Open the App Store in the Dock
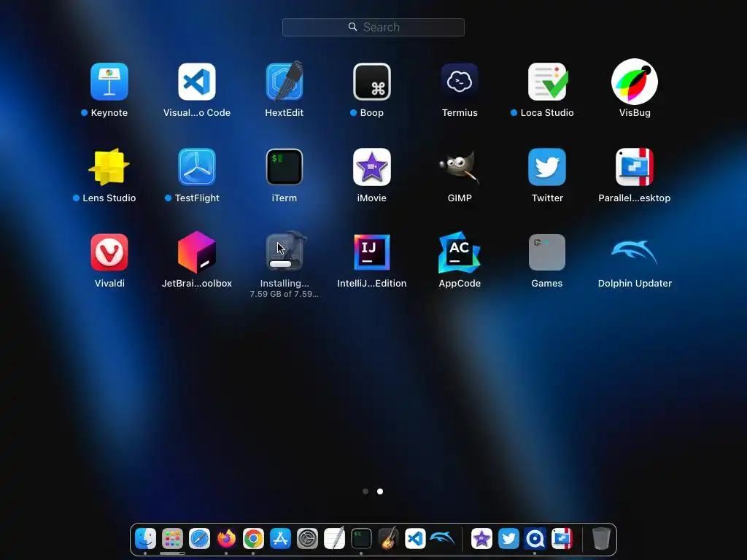The height and width of the screenshot is (560, 747). 281,539
